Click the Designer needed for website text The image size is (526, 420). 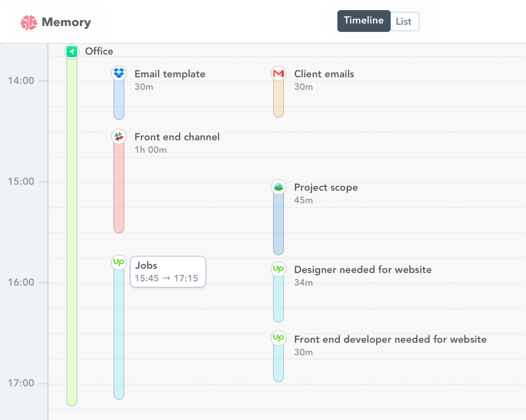pyautogui.click(x=363, y=270)
